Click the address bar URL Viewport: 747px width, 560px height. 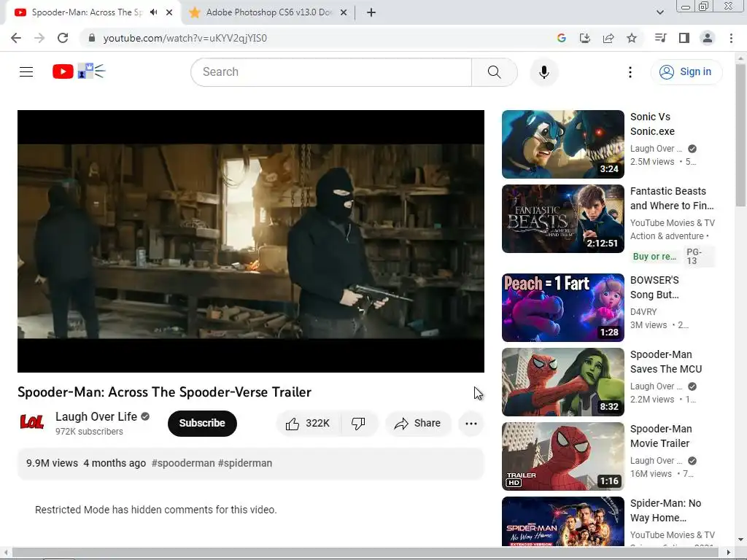(185, 38)
